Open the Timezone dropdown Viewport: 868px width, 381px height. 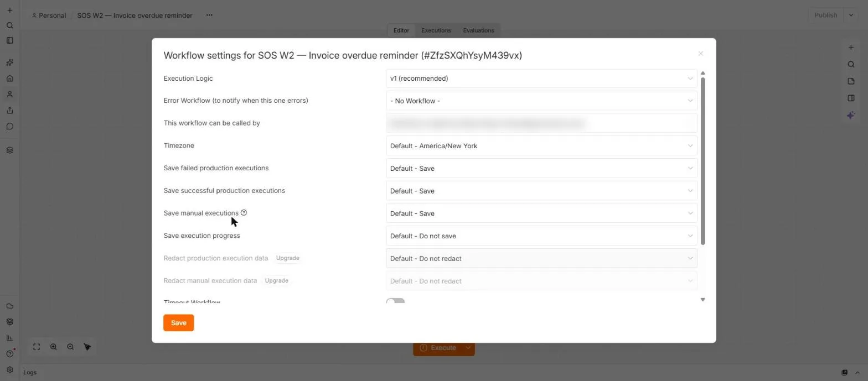[541, 145]
